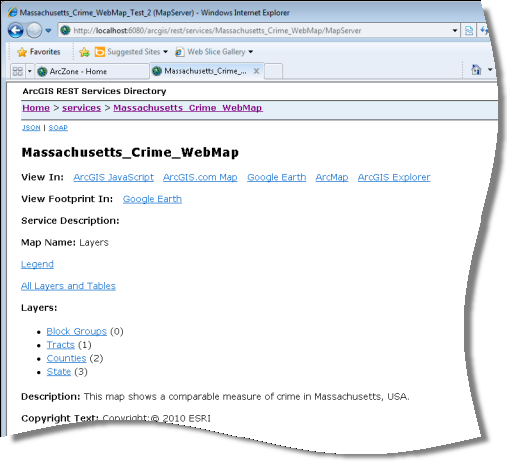507x462 pixels.
Task: Click the Web Slice Gallery icon
Action: 180,52
